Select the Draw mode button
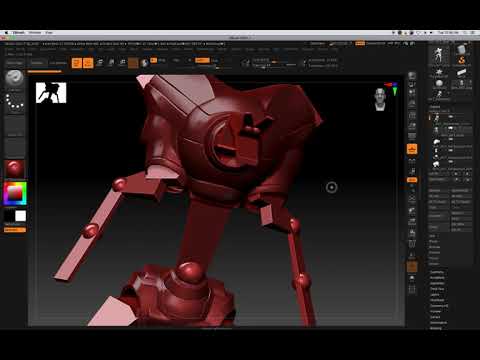Screen dimensions: 480x360 pyautogui.click(x=88, y=63)
